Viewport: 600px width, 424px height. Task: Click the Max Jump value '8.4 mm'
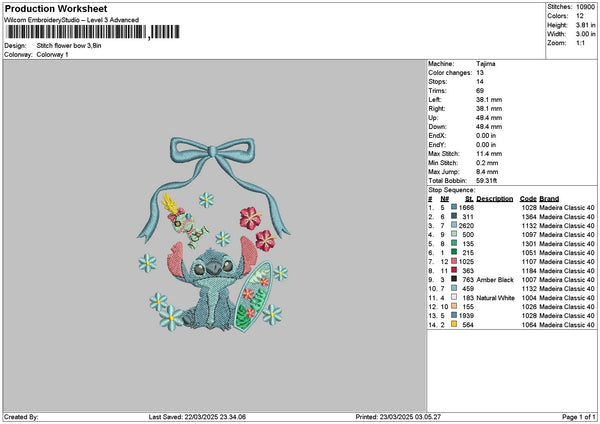tap(487, 172)
